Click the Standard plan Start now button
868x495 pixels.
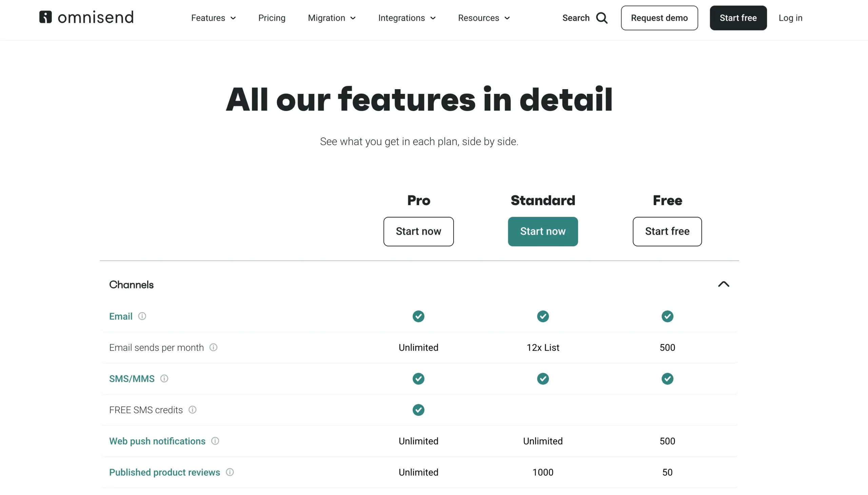tap(542, 232)
